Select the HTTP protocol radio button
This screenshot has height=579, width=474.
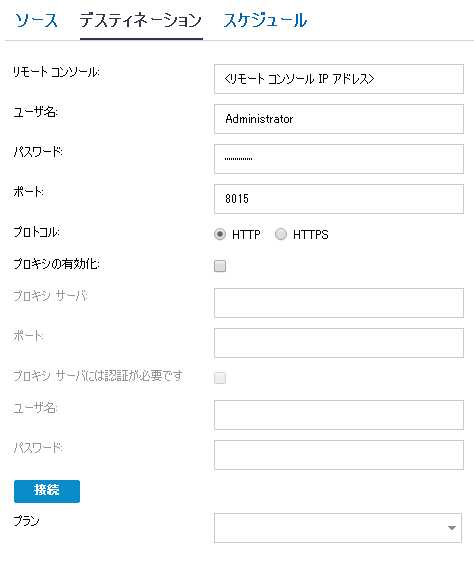click(220, 234)
